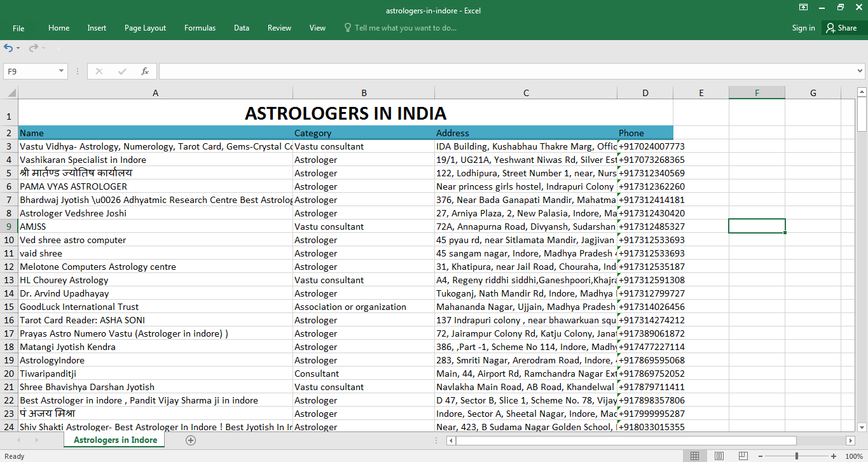Switch to Normal view in status bar

tap(695, 456)
